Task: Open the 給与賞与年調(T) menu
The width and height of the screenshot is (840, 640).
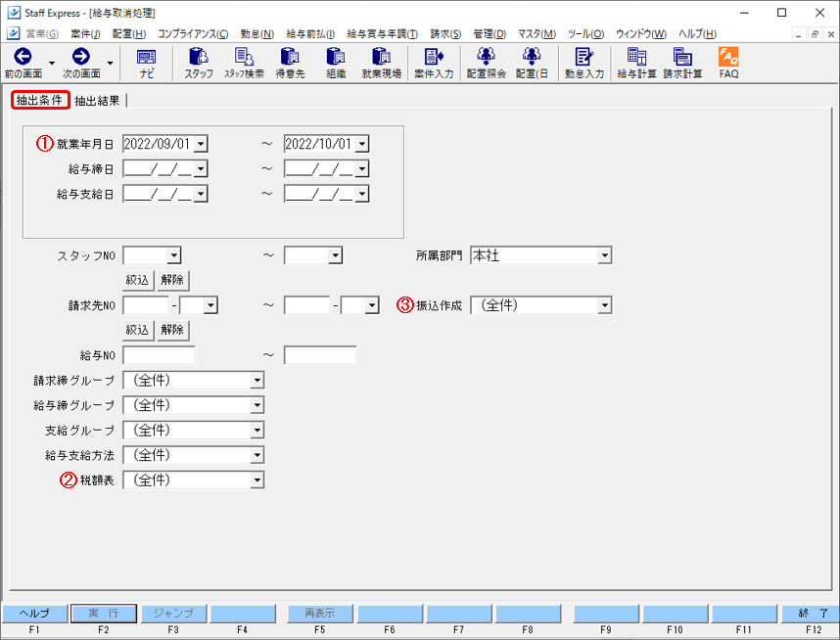Action: coord(383,33)
